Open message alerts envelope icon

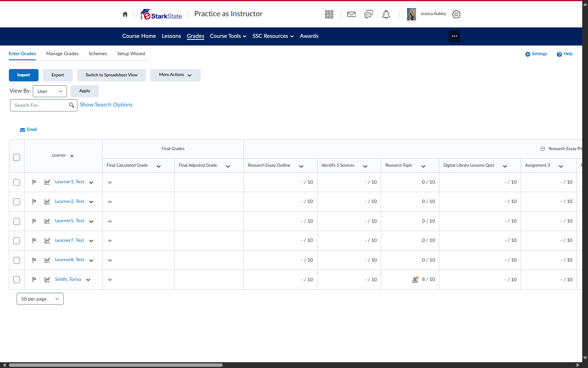tap(351, 14)
